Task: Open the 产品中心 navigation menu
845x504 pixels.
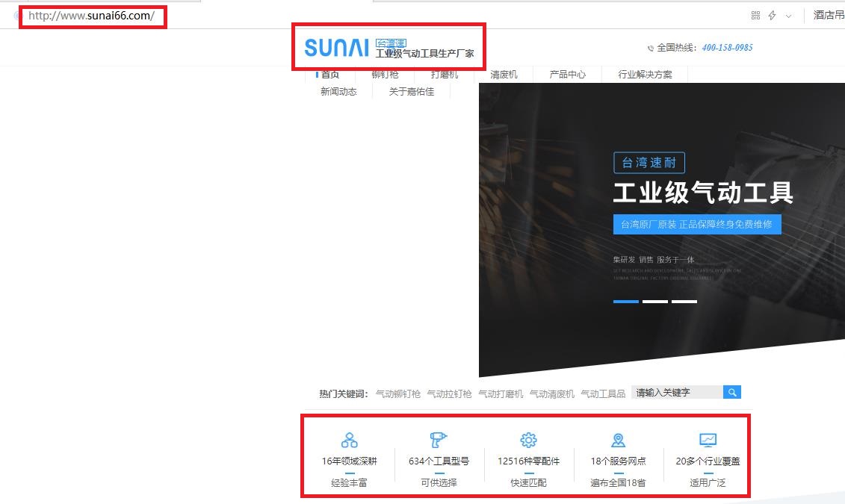Action: coord(567,75)
